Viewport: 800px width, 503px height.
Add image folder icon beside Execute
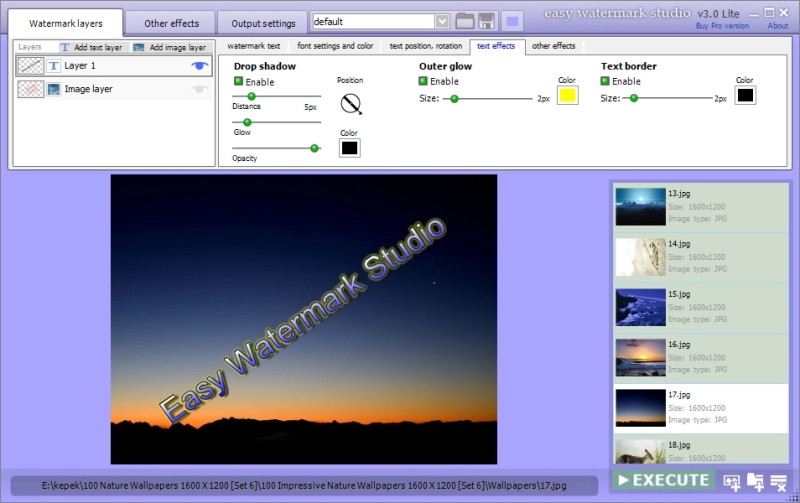point(755,482)
